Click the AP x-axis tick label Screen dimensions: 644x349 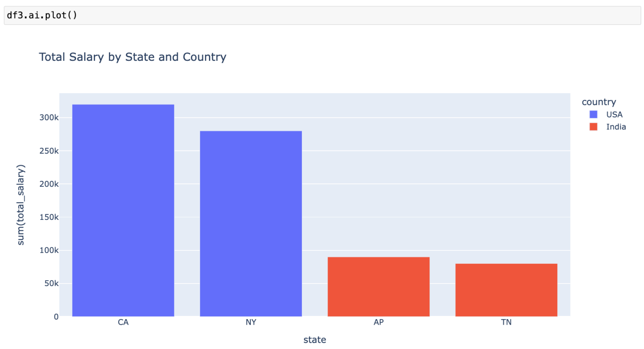tap(378, 322)
